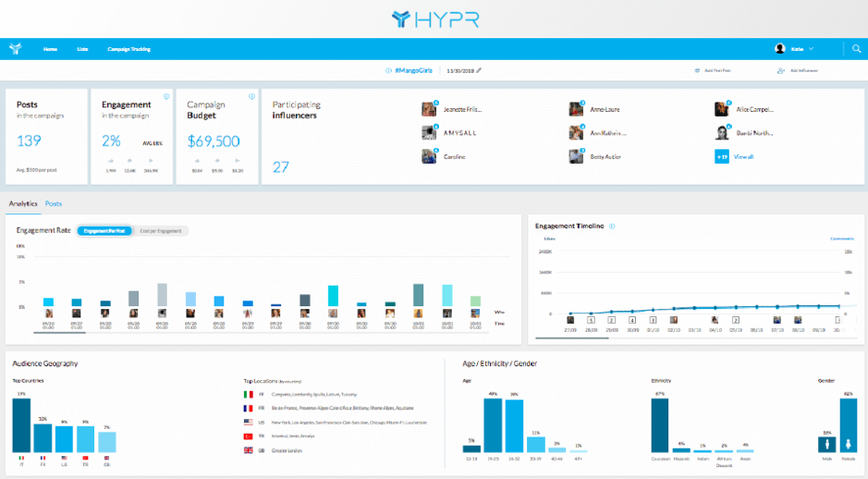Click the Italy flag in Top Locations list
Image resolution: width=868 pixels, height=479 pixels.
coord(249,394)
